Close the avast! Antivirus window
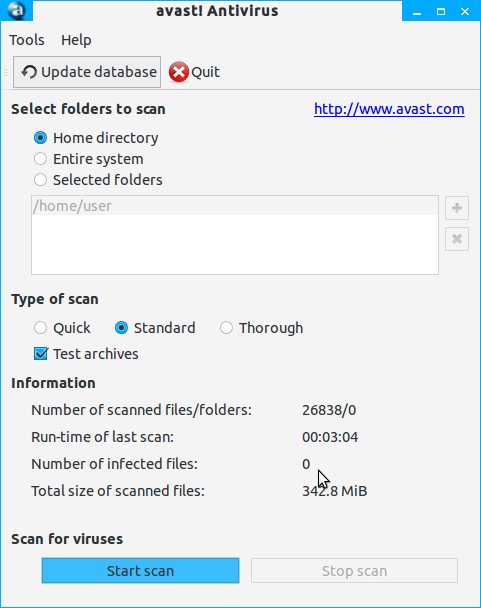This screenshot has height=608, width=481. point(465,12)
